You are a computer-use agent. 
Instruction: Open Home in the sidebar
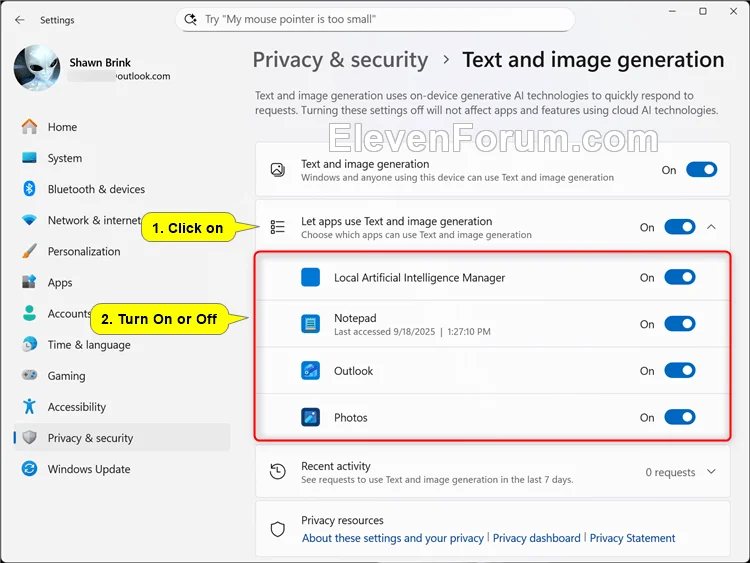(x=122, y=127)
